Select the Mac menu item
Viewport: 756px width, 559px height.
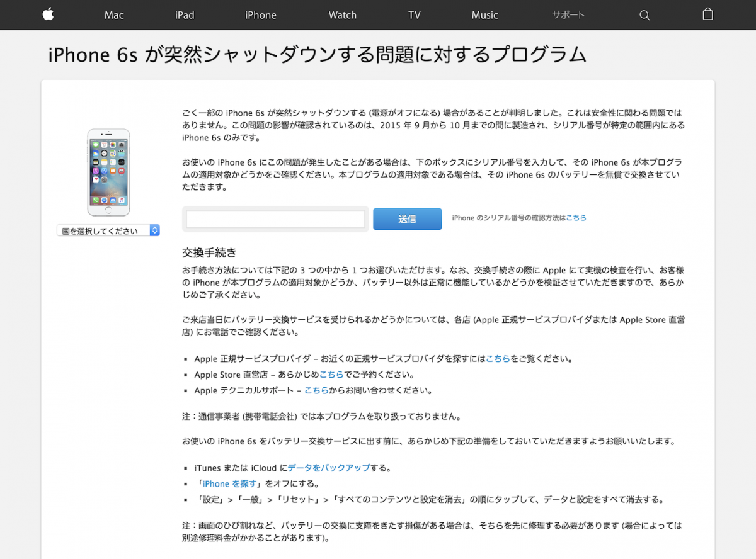[114, 14]
